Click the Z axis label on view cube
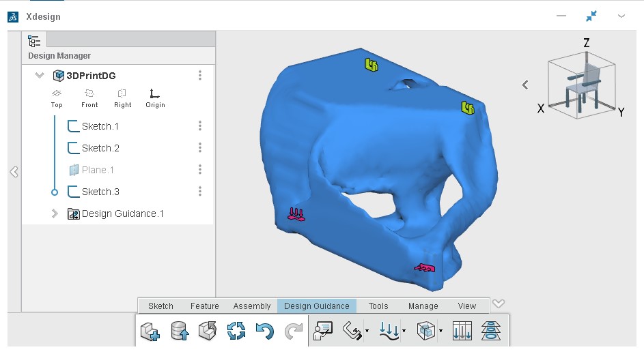This screenshot has height=354, width=644. pos(587,43)
